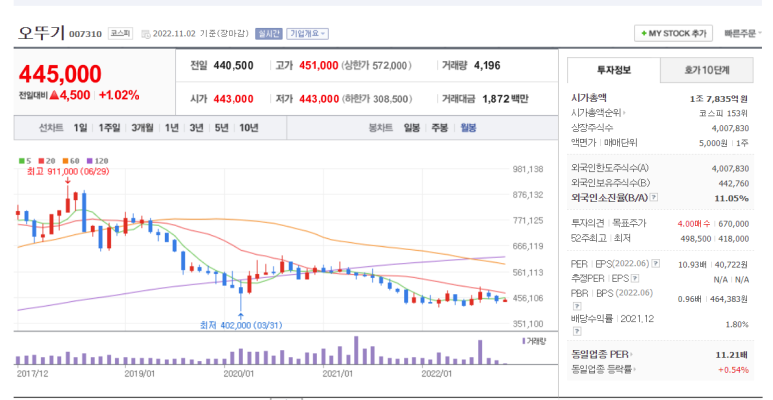
Task: Click the stock code 007310
Action: [x=85, y=34]
